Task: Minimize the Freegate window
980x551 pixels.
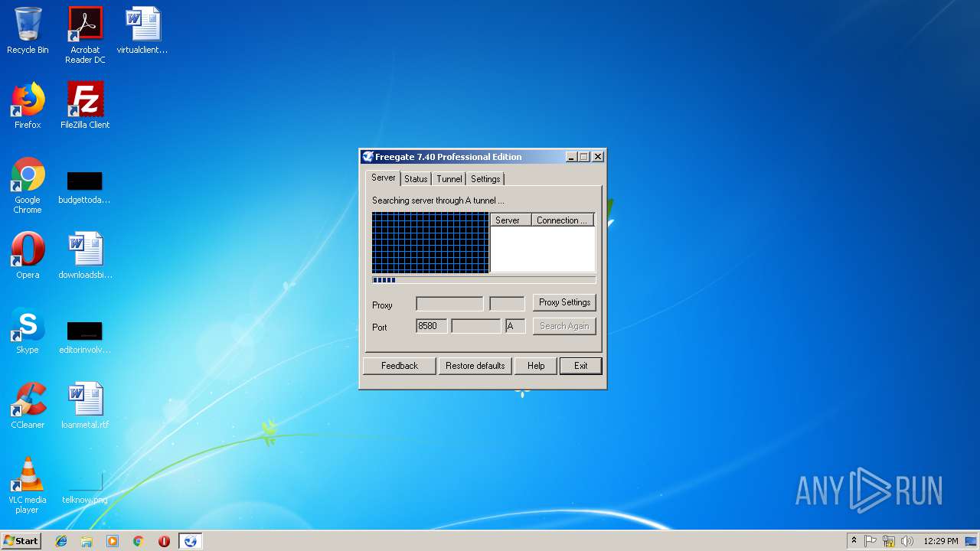Action: coord(571,157)
